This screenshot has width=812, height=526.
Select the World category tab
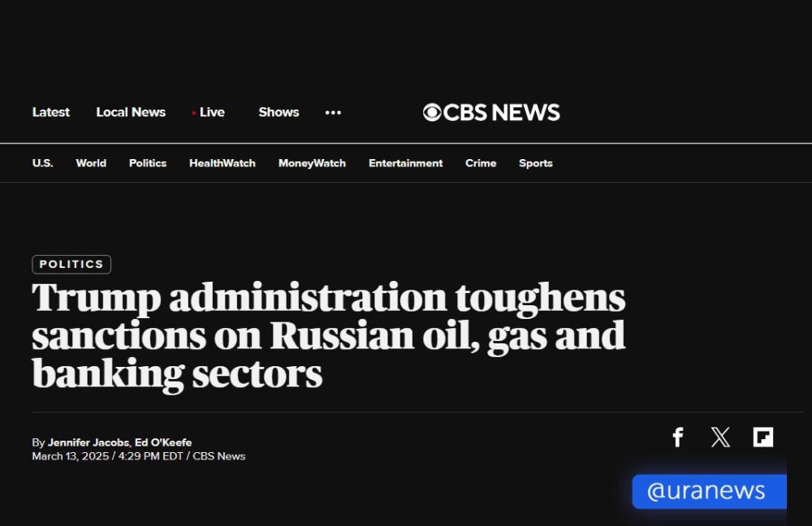pyautogui.click(x=91, y=163)
